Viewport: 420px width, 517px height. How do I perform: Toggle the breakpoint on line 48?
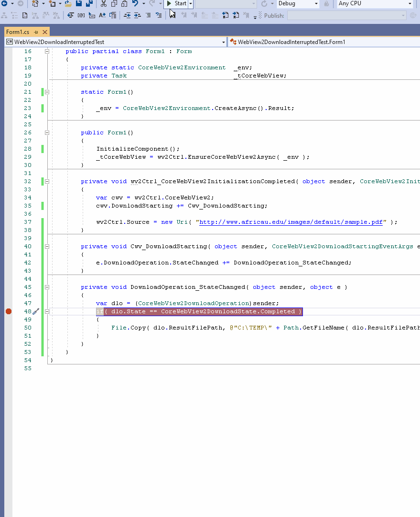pyautogui.click(x=9, y=311)
